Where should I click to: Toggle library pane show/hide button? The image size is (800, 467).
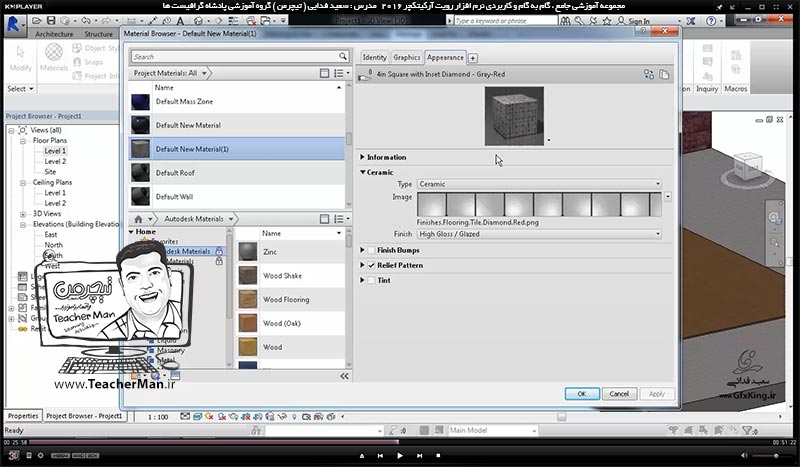324,219
